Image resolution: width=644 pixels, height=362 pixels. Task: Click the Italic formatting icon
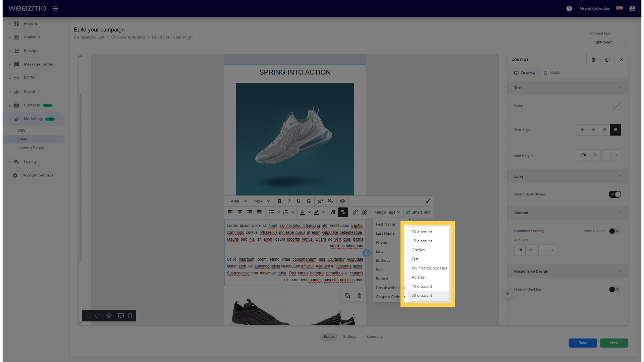289,201
